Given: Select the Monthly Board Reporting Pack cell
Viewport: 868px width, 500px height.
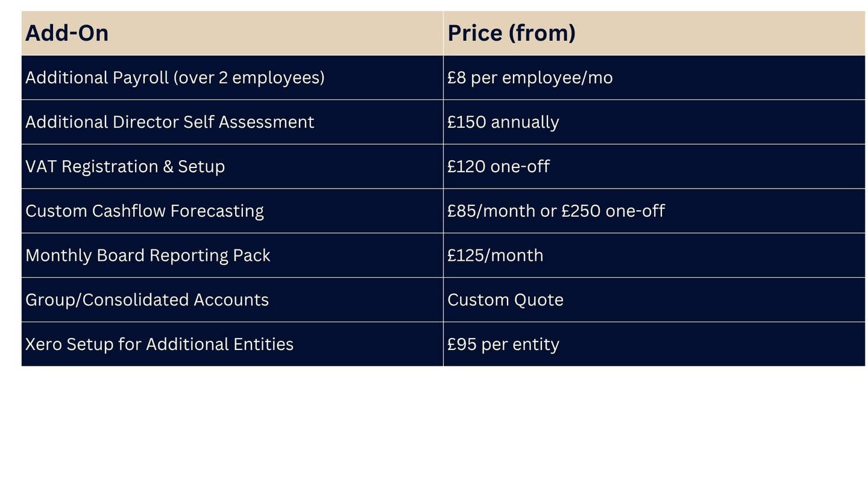Looking at the screenshot, I should 147,255.
